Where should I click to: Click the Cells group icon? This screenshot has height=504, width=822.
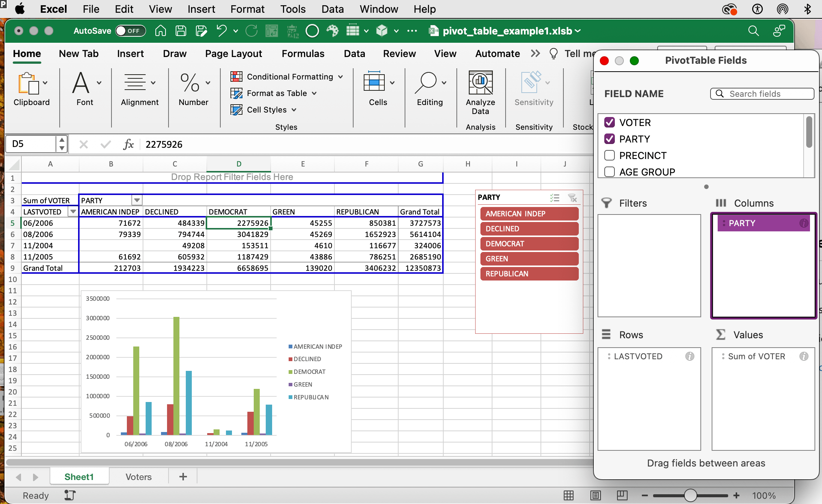point(374,82)
